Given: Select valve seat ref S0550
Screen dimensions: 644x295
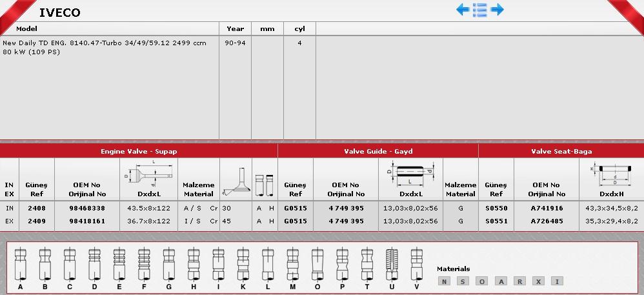Looking at the screenshot, I should [x=496, y=209].
